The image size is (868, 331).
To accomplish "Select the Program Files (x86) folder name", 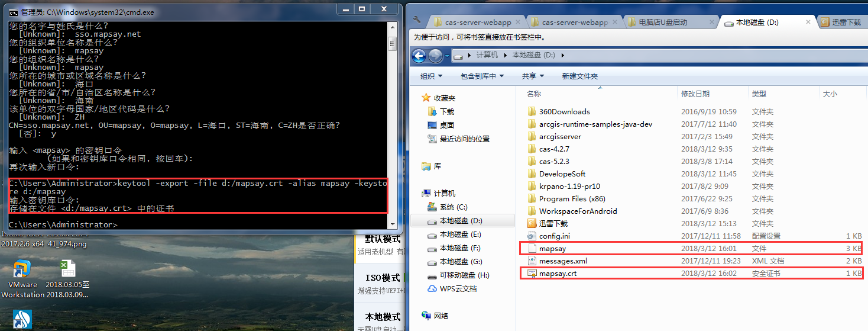I will click(x=572, y=198).
